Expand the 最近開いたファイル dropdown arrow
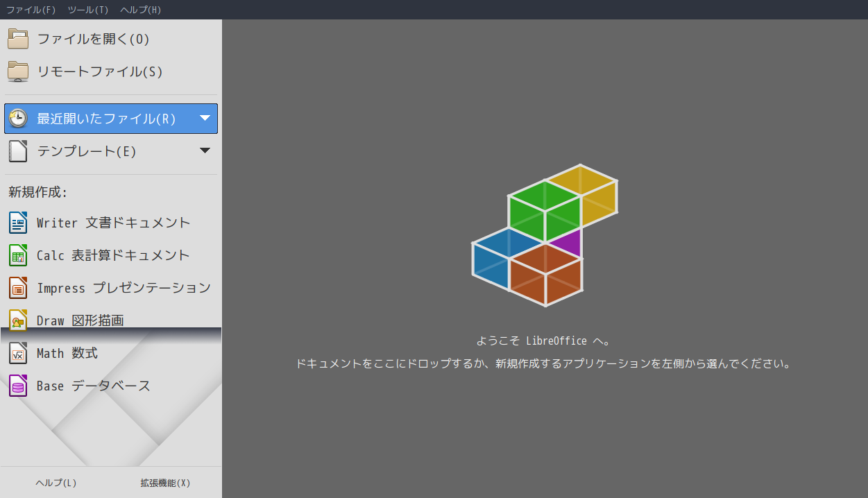The width and height of the screenshot is (868, 498). pyautogui.click(x=205, y=119)
